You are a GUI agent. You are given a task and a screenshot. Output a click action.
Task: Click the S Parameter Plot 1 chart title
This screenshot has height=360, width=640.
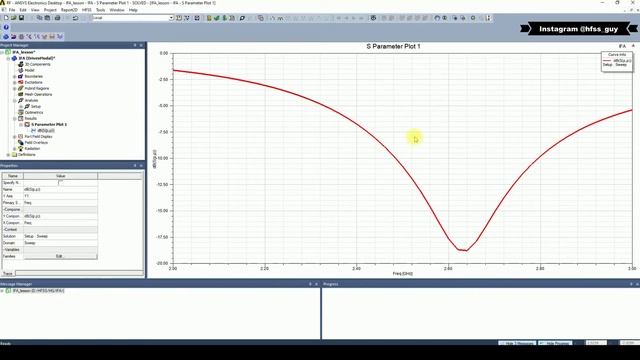point(393,47)
